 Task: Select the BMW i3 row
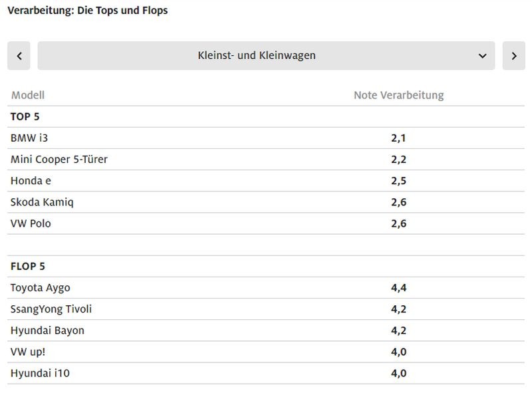(x=29, y=138)
